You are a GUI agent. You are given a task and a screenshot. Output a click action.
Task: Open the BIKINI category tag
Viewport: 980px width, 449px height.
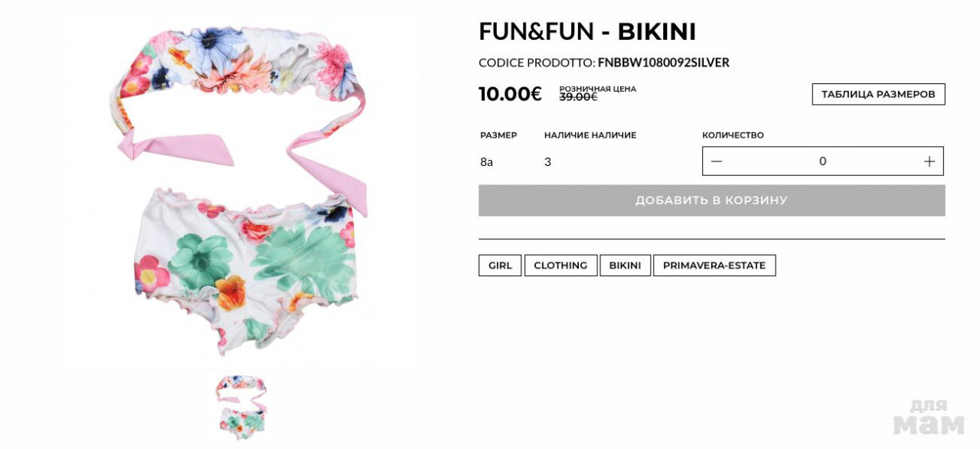(625, 265)
